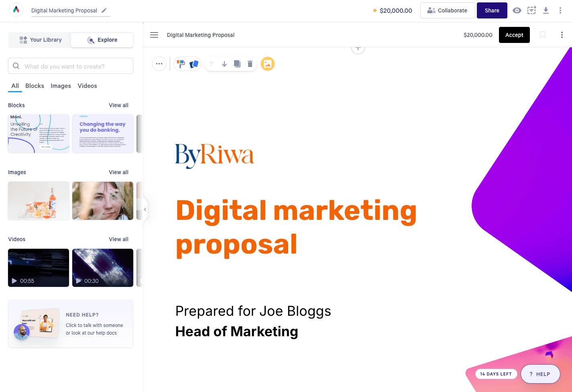Change background with yellow image icon

point(268,63)
